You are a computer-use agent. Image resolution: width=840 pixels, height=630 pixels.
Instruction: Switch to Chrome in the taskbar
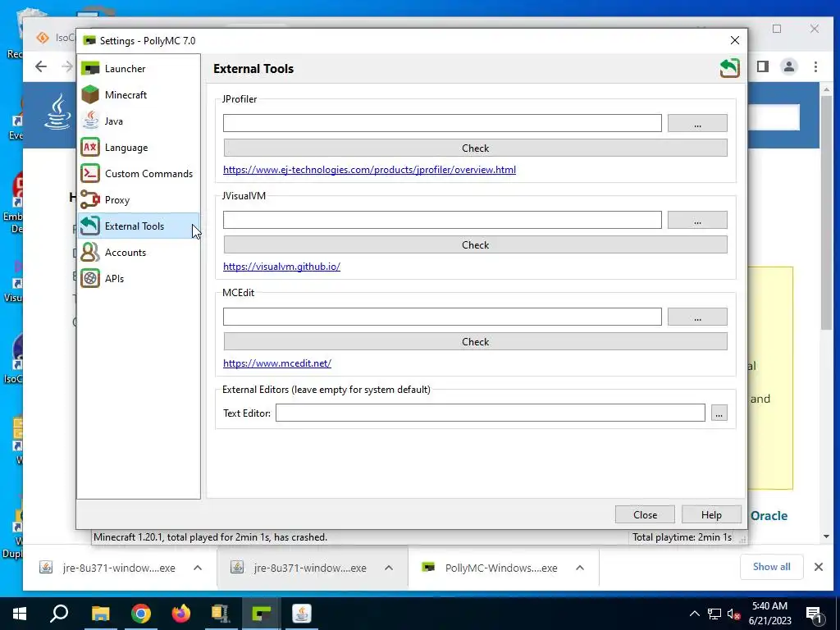click(140, 614)
